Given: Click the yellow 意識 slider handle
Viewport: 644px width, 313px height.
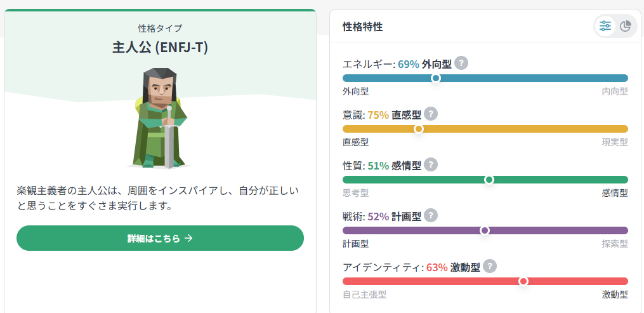Looking at the screenshot, I should click(x=419, y=129).
